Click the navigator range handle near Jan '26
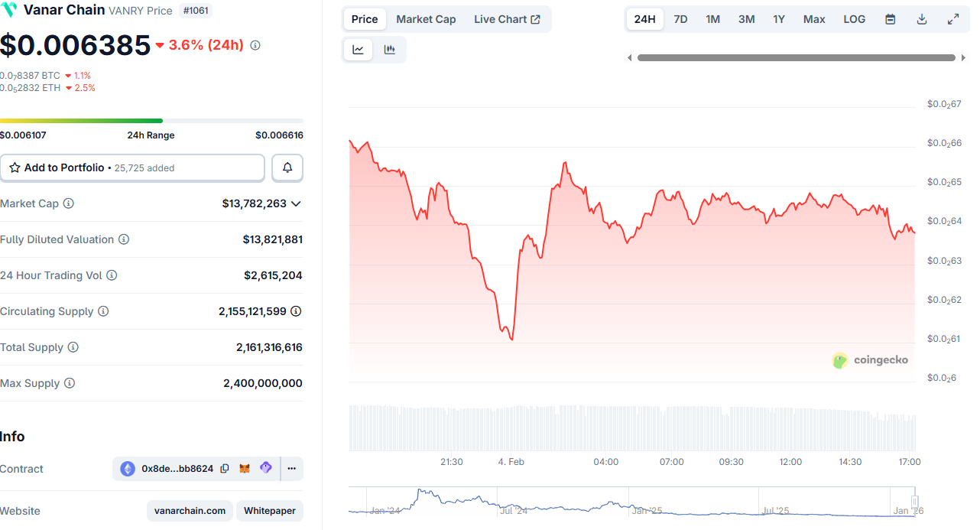This screenshot has width=980, height=530. click(x=914, y=502)
